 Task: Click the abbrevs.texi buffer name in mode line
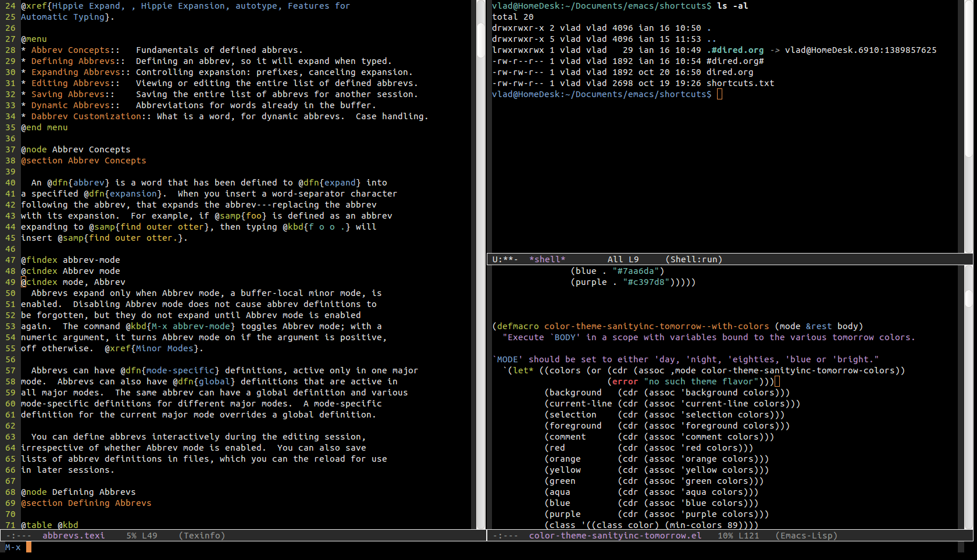tap(73, 536)
